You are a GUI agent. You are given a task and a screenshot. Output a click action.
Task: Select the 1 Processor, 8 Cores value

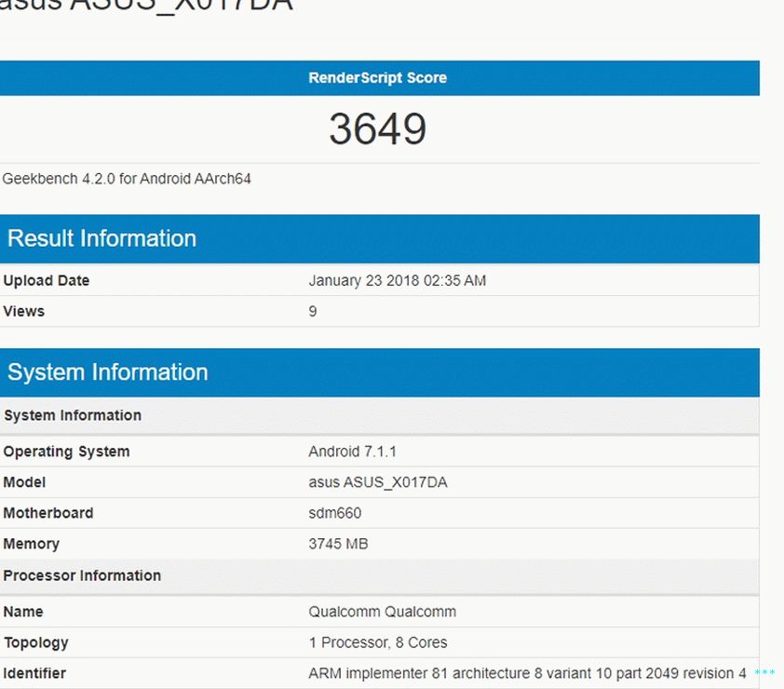tap(378, 642)
